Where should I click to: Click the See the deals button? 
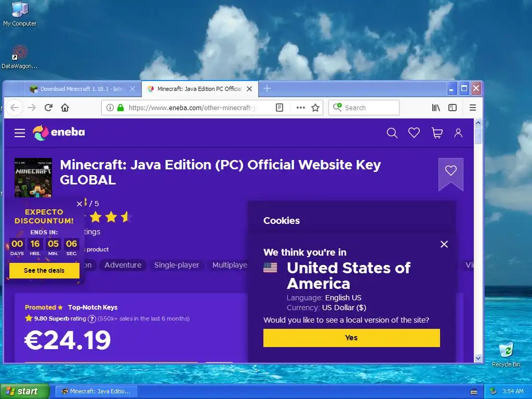coord(44,270)
